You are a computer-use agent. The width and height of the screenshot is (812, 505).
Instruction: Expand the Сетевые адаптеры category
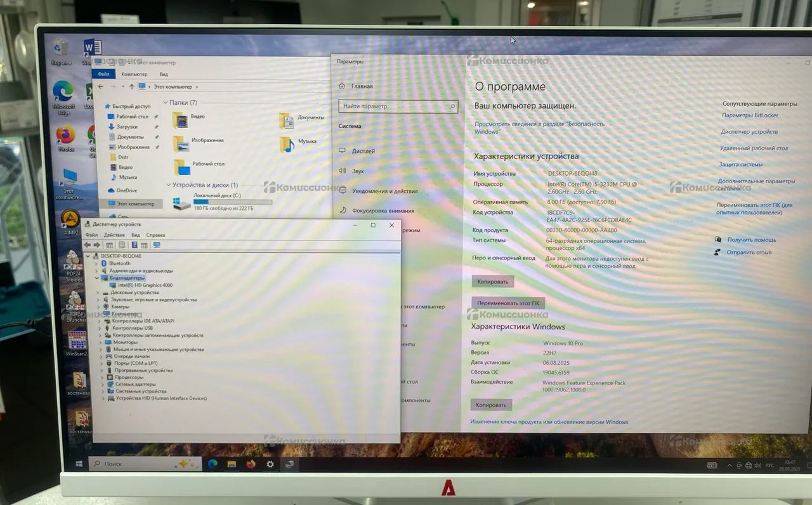point(103,384)
